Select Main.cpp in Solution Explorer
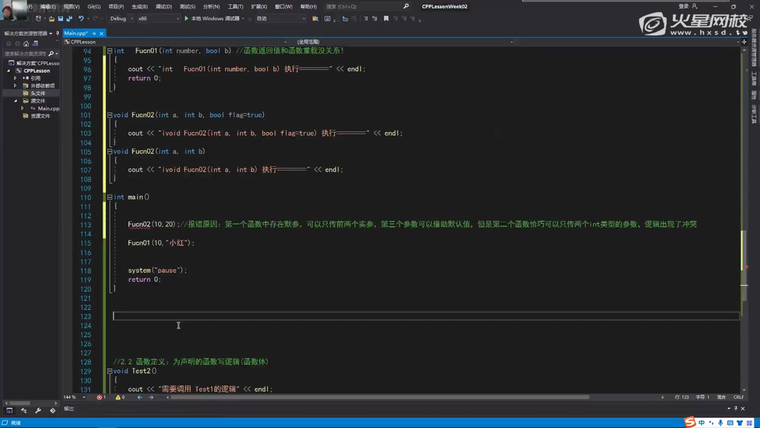 click(x=48, y=108)
